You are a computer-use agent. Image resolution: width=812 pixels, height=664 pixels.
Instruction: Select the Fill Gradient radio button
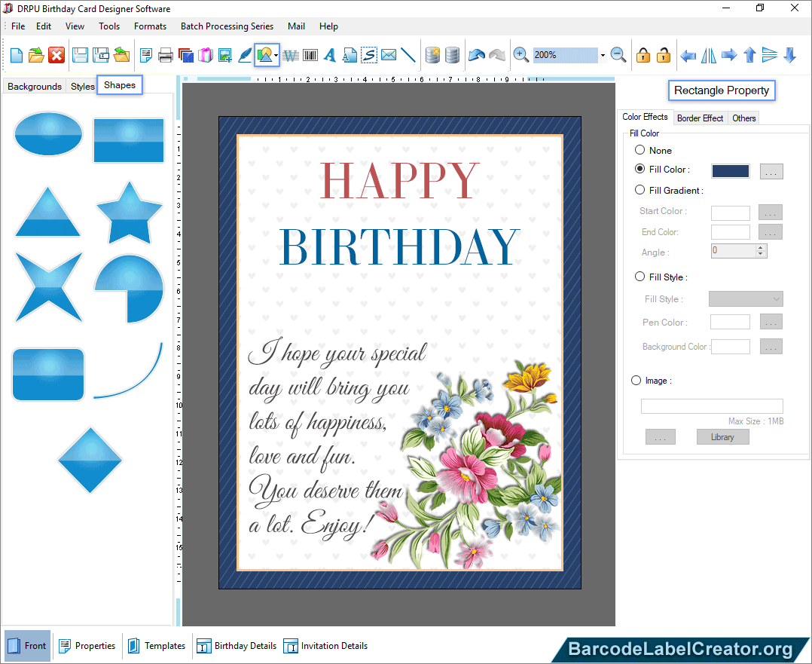(640, 190)
